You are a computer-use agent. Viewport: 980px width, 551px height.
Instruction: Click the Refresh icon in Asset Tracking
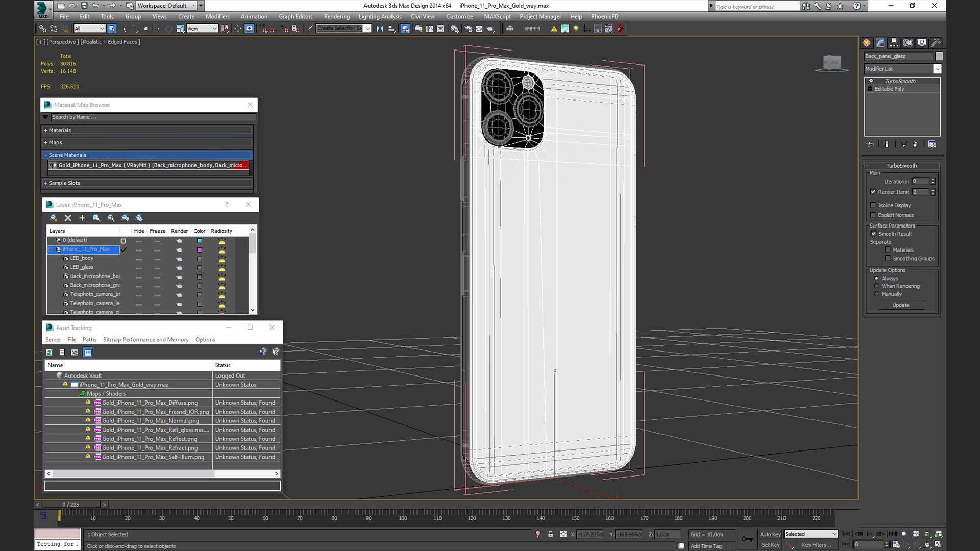point(49,353)
